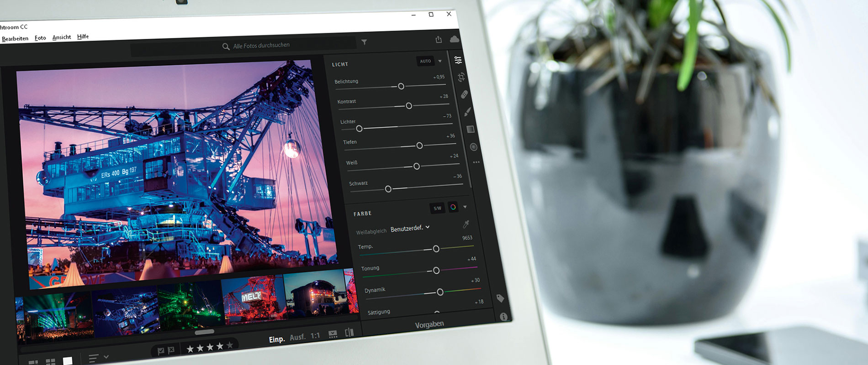Open the Hilfe menu
868x365 pixels.
[x=83, y=36]
